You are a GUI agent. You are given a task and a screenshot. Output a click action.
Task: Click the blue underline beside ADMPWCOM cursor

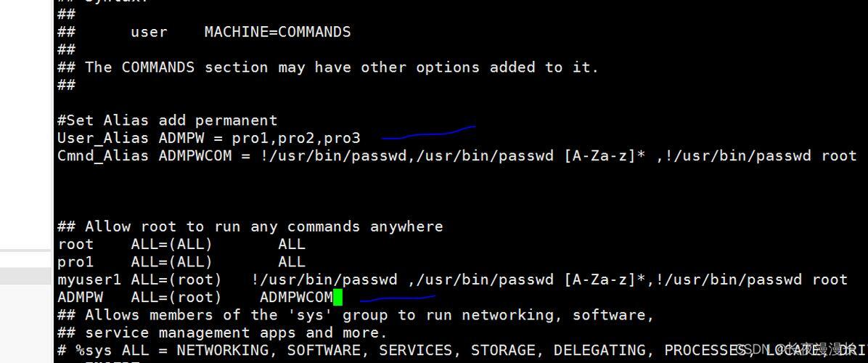[398, 299]
